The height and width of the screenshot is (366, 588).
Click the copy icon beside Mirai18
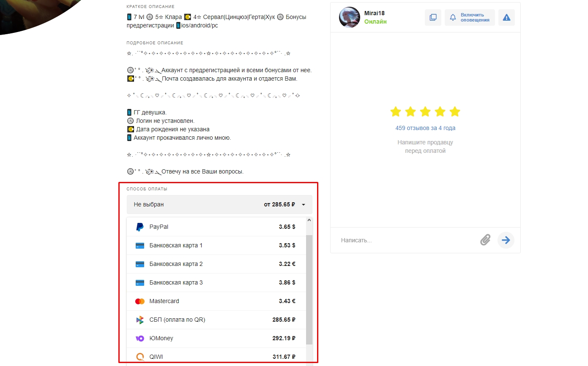tap(433, 17)
